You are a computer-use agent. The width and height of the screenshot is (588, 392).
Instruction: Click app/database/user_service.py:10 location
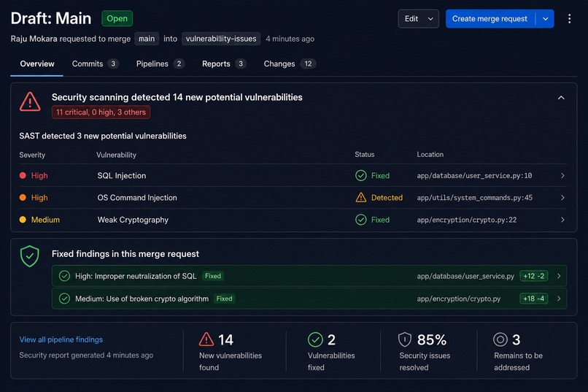point(474,175)
